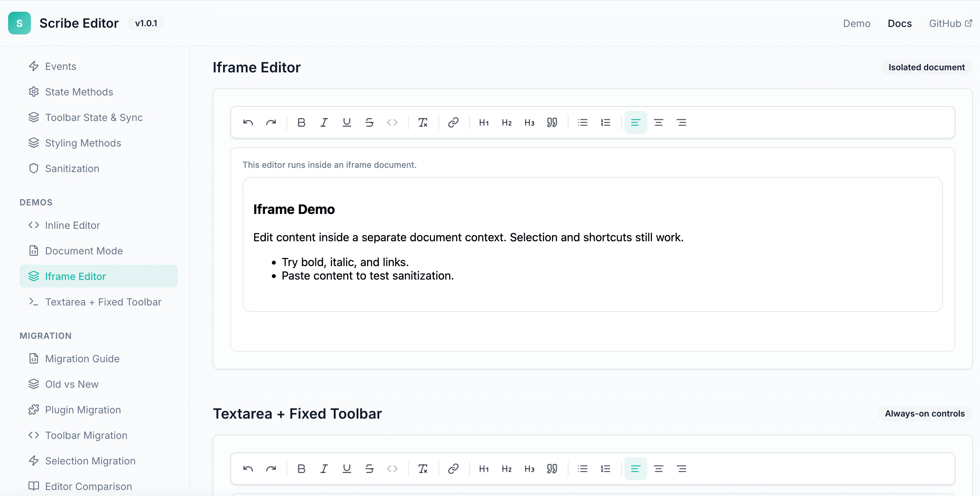Create a bulleted list
The height and width of the screenshot is (496, 980).
tap(582, 122)
